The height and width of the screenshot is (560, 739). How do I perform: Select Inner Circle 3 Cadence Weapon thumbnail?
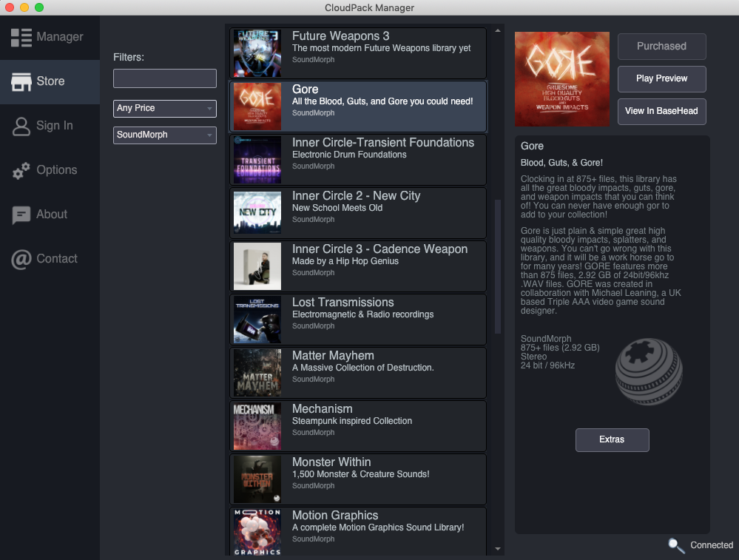point(257,266)
